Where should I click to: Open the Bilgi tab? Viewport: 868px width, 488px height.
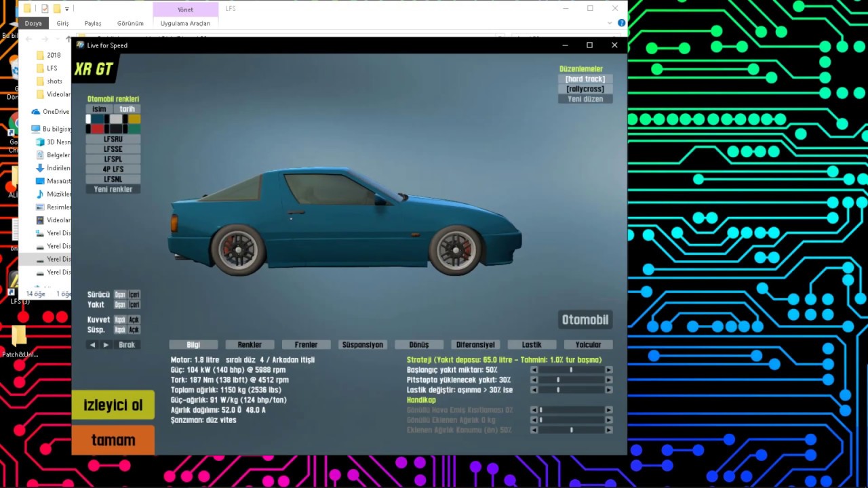point(193,345)
